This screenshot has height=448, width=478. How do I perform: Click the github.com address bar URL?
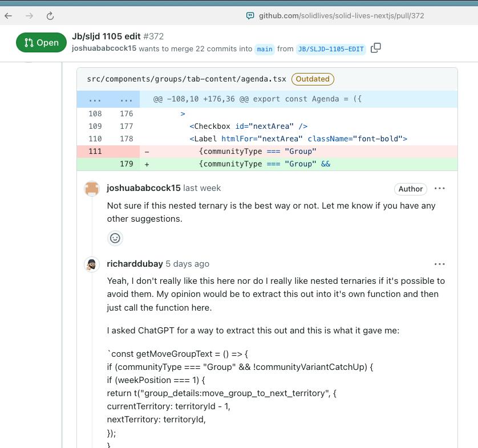pyautogui.click(x=341, y=16)
